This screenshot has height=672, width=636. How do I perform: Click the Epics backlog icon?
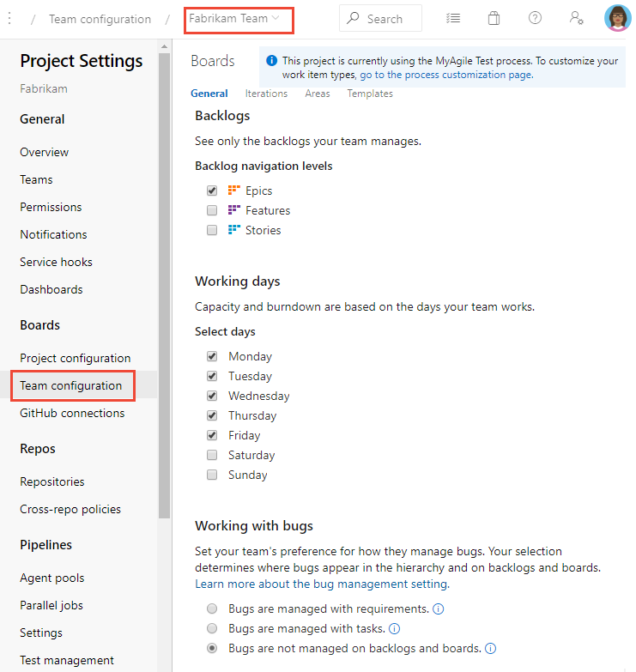[233, 190]
